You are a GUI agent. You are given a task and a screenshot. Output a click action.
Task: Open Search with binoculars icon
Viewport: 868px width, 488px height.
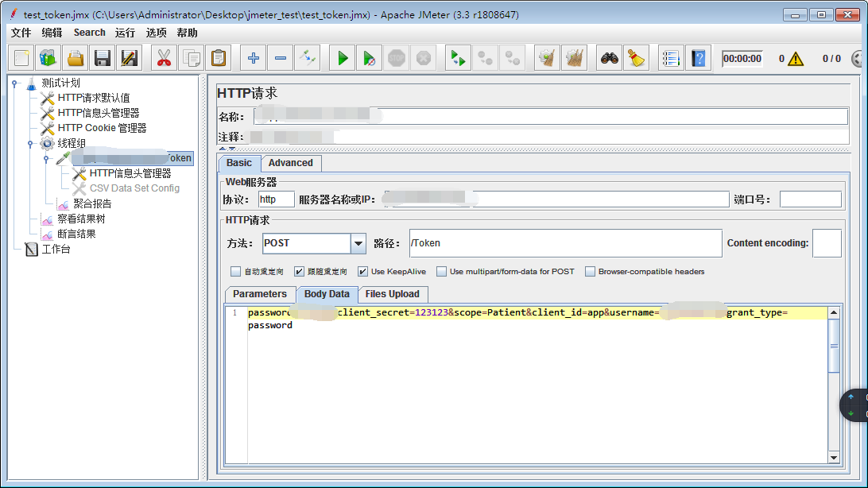tap(610, 58)
